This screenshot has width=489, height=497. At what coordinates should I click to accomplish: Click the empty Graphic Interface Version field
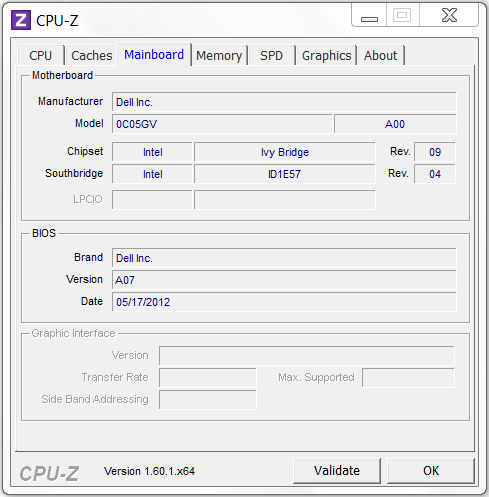(307, 355)
